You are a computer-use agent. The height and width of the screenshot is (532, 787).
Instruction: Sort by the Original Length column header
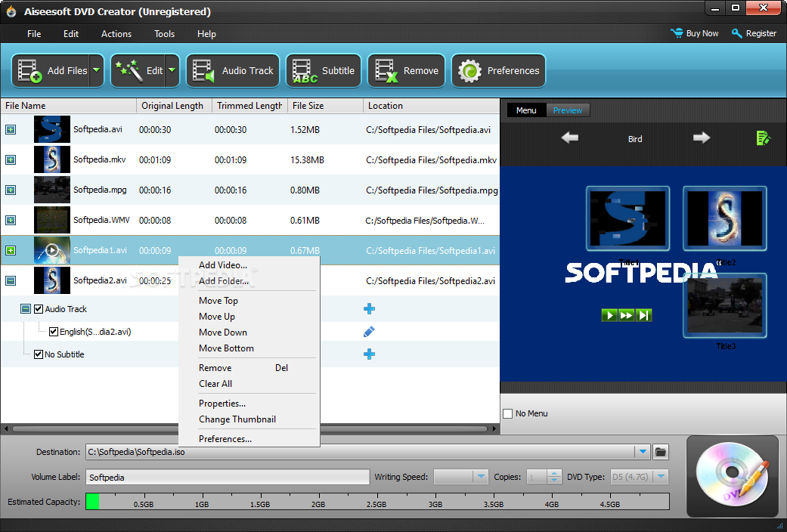pyautogui.click(x=174, y=105)
